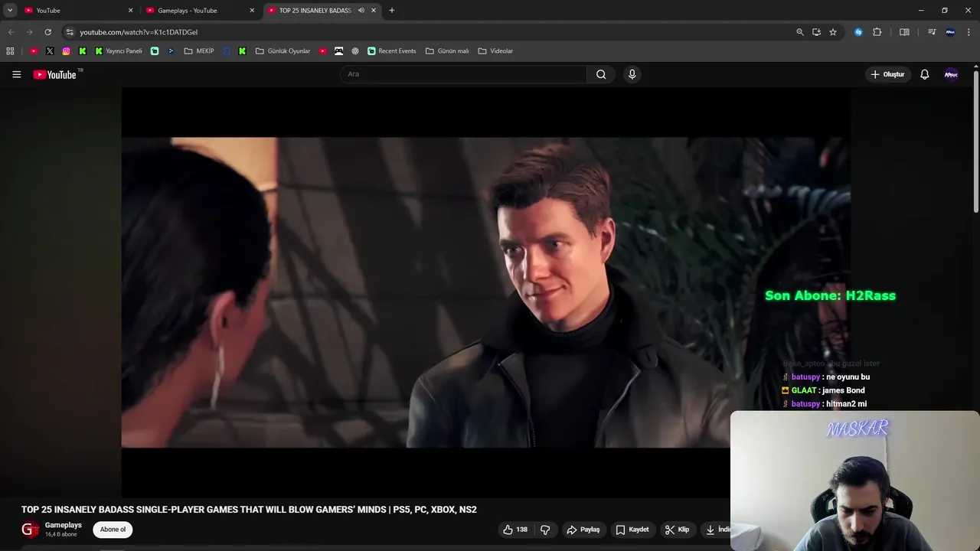Open the Chrome profile avatar
Viewport: 980px width, 551px height.
click(x=950, y=32)
